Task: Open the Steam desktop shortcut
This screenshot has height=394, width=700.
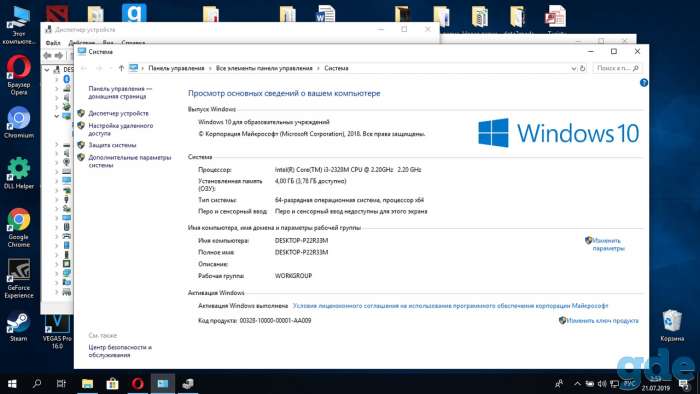Action: point(19,327)
